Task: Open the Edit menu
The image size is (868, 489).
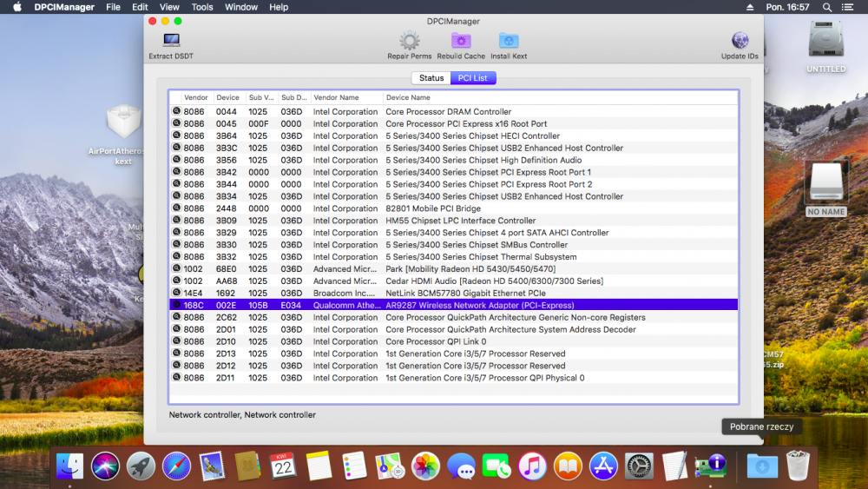Action: click(140, 7)
